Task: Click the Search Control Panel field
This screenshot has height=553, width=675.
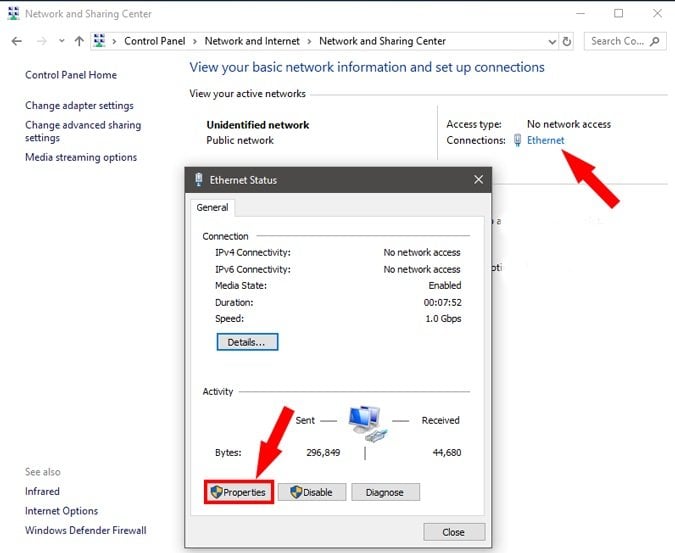Action: [625, 41]
